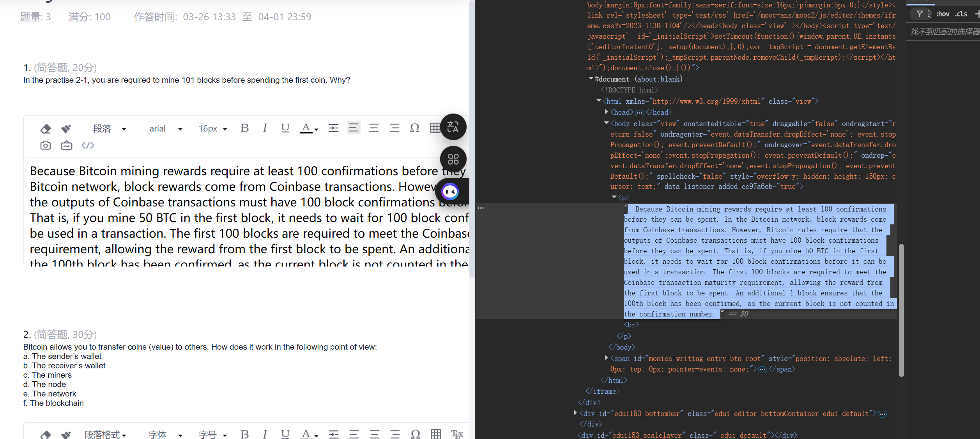Image resolution: width=980 pixels, height=439 pixels.
Task: Insert special character with Omega icon
Action: pos(415,128)
